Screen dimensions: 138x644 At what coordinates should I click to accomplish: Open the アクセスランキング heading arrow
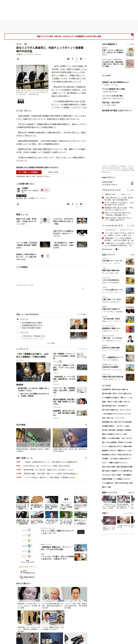120,190
